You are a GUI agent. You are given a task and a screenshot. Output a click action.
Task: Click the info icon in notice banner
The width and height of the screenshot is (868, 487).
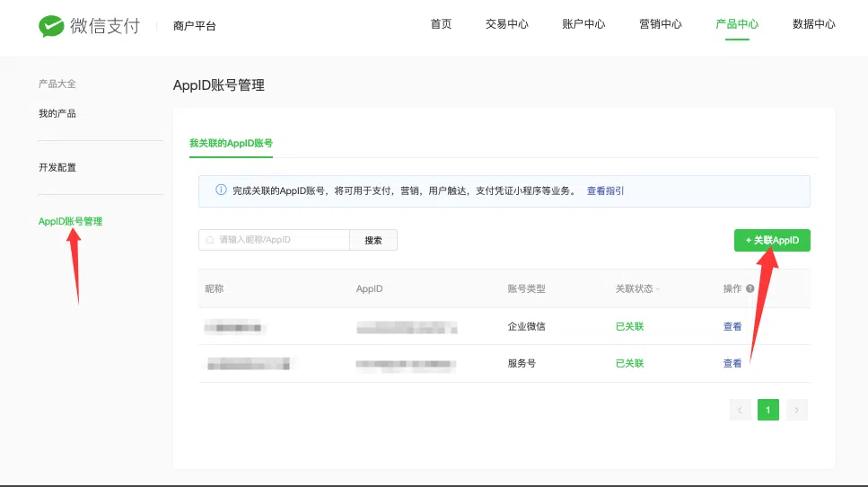(221, 190)
